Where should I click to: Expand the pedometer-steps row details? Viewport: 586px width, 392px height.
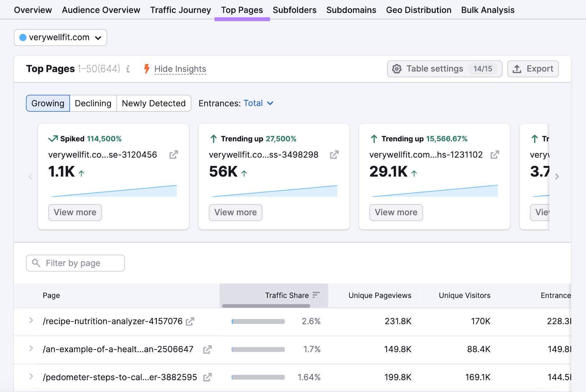31,377
